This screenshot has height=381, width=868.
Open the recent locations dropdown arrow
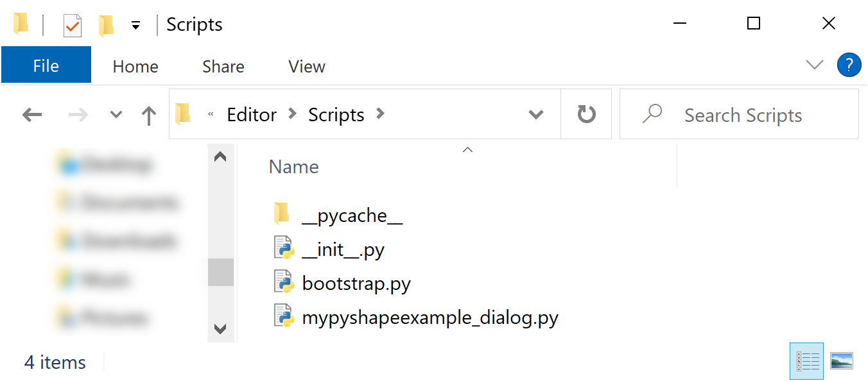coord(116,115)
